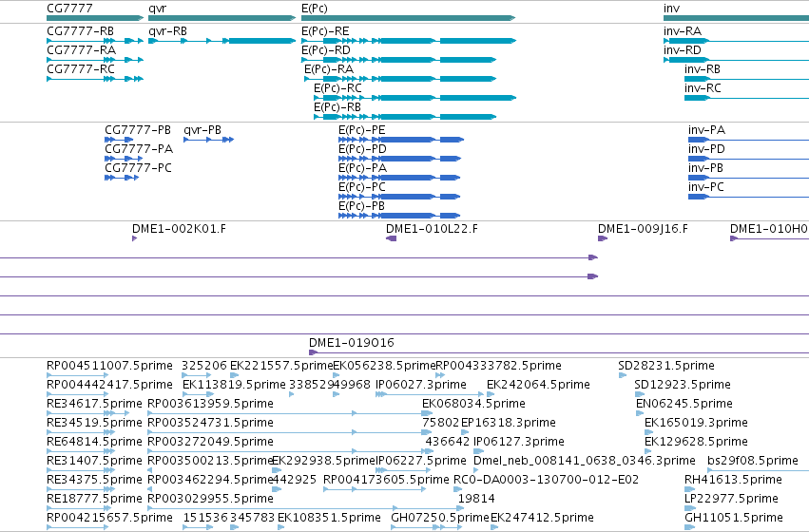The height and width of the screenshot is (532, 809).
Task: Select the inv-PD protein feature
Action: coord(749,159)
